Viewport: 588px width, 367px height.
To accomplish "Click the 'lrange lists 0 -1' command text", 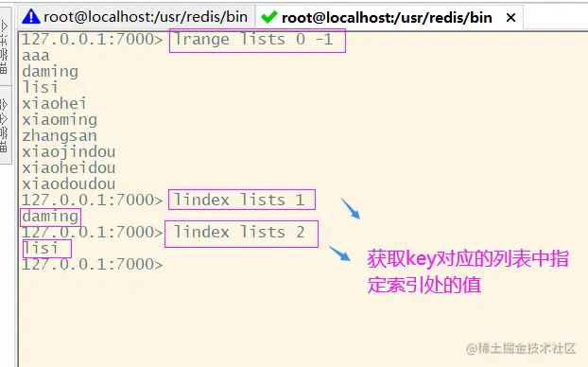I will coord(253,40).
